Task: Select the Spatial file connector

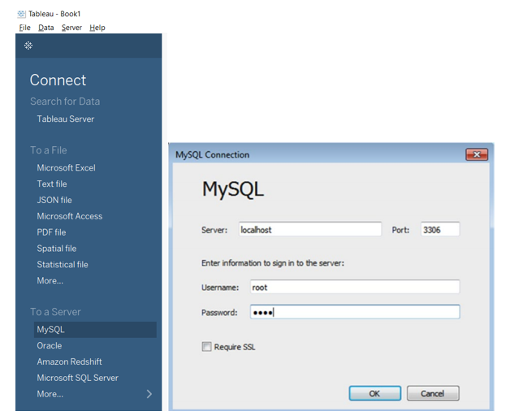Action: [57, 249]
